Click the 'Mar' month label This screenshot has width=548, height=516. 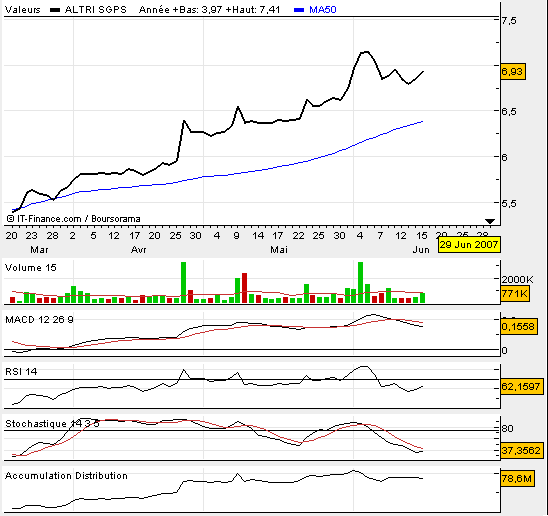[39, 250]
